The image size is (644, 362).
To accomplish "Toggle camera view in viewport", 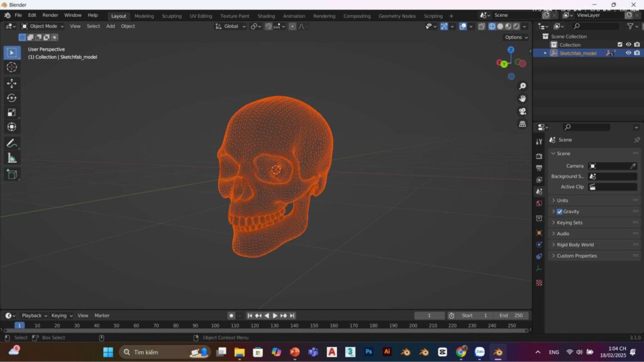I will (522, 111).
